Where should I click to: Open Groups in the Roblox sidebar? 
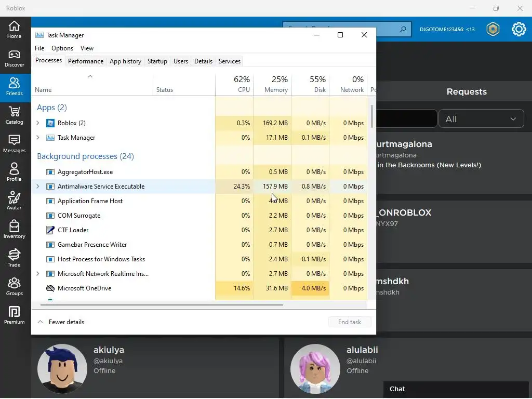14,287
